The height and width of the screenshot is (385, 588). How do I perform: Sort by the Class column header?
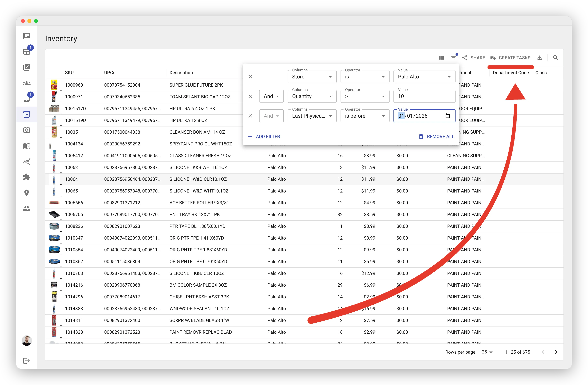point(541,73)
